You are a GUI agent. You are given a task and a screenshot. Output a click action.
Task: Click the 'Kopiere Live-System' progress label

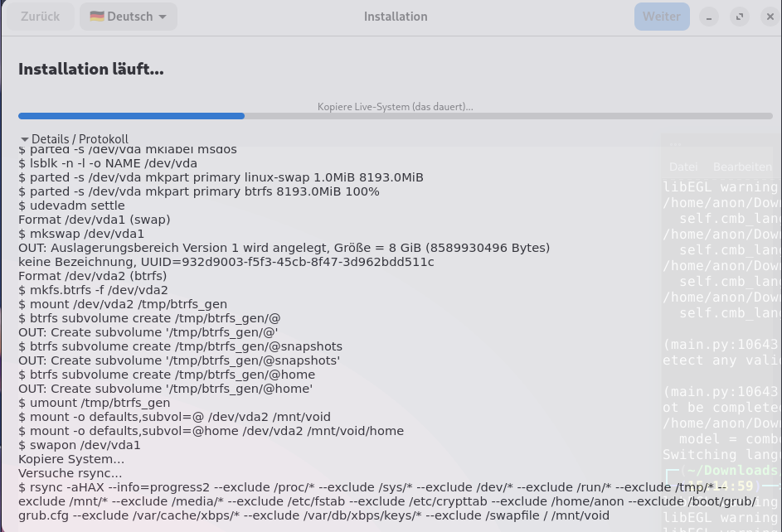pos(395,107)
